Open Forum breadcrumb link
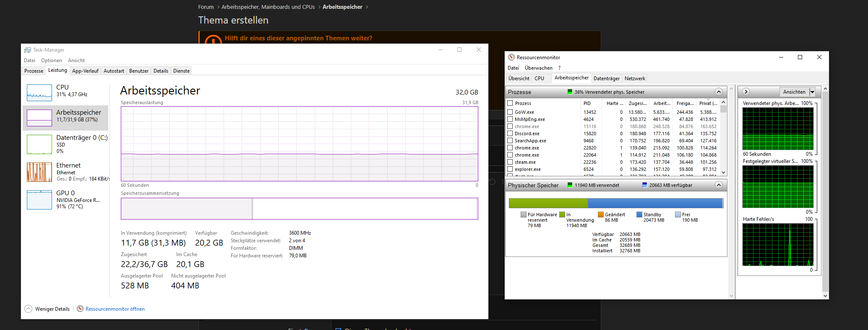 [206, 7]
